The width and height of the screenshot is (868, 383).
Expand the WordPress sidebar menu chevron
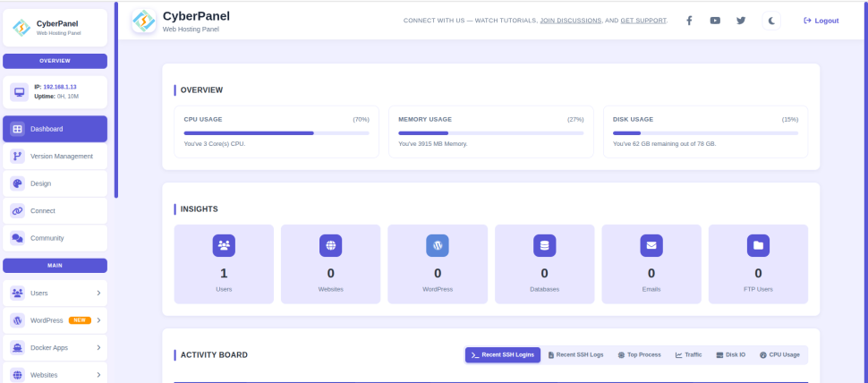(98, 319)
